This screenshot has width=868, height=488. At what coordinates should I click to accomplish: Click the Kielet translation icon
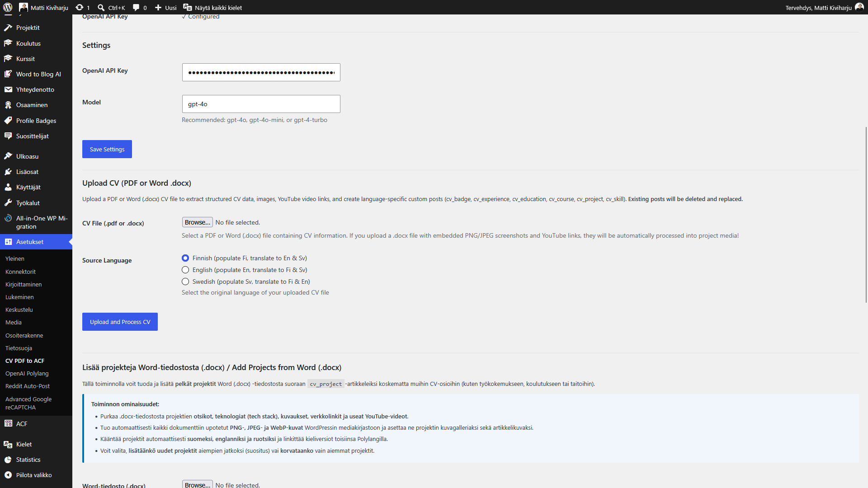pyautogui.click(x=8, y=444)
